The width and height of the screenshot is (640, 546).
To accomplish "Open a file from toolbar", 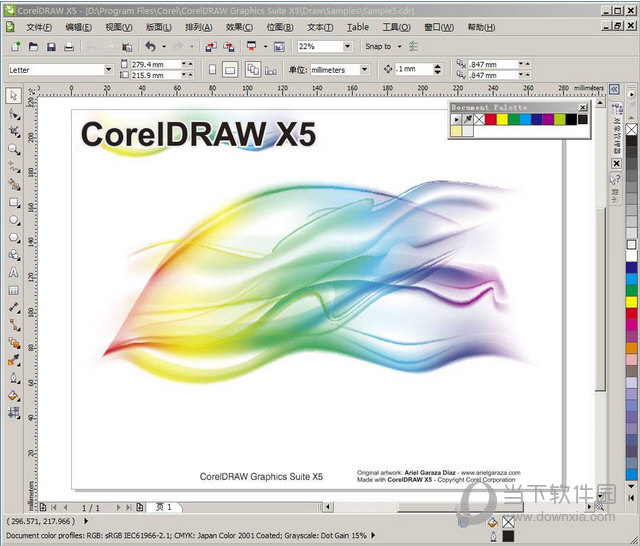I will [x=33, y=47].
